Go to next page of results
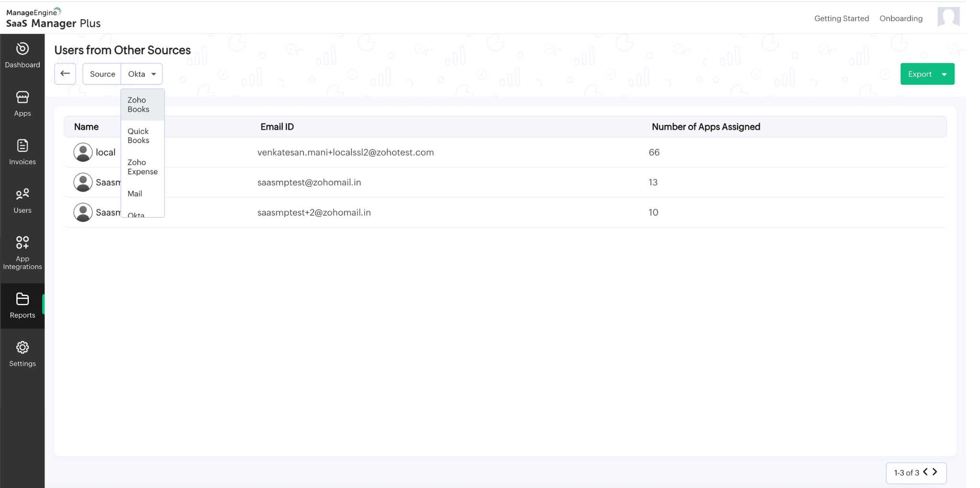Viewport: 980px width, 488px height. [x=935, y=472]
